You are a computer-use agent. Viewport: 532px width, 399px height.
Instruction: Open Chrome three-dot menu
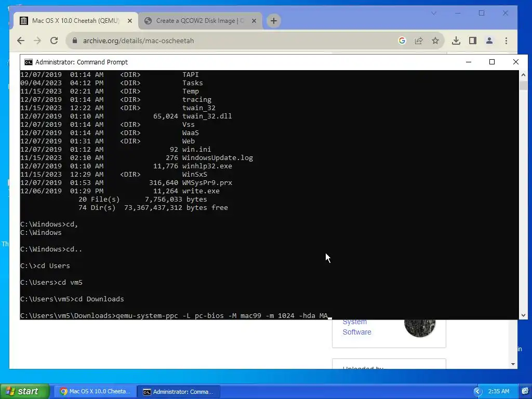click(x=506, y=41)
